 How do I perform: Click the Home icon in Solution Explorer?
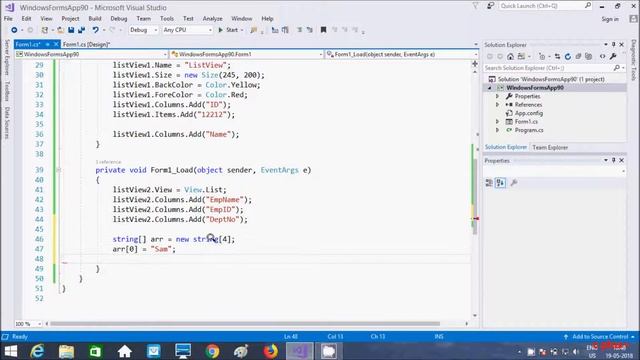click(510, 56)
